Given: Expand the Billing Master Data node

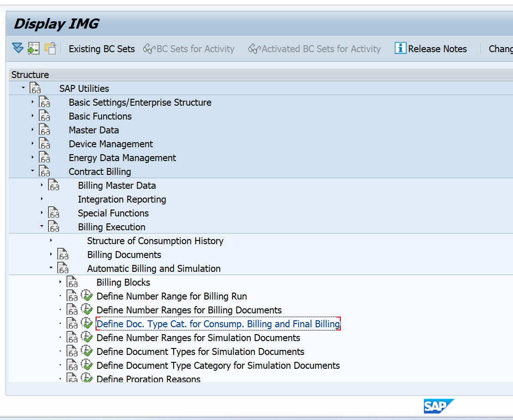Looking at the screenshot, I should pyautogui.click(x=42, y=185).
